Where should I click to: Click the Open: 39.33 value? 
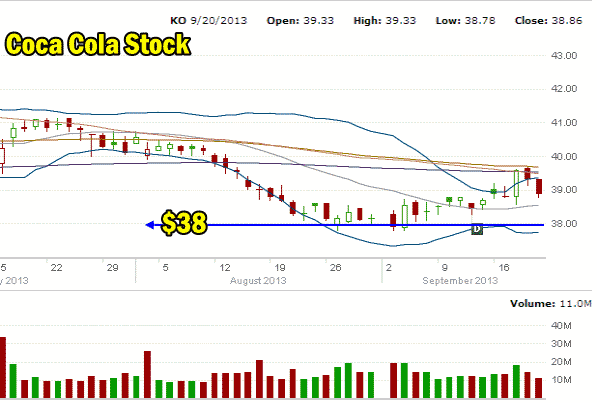coord(300,21)
